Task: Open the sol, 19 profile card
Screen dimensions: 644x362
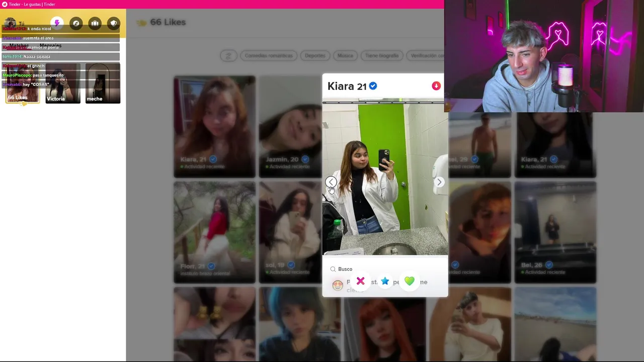Action: [x=290, y=232]
